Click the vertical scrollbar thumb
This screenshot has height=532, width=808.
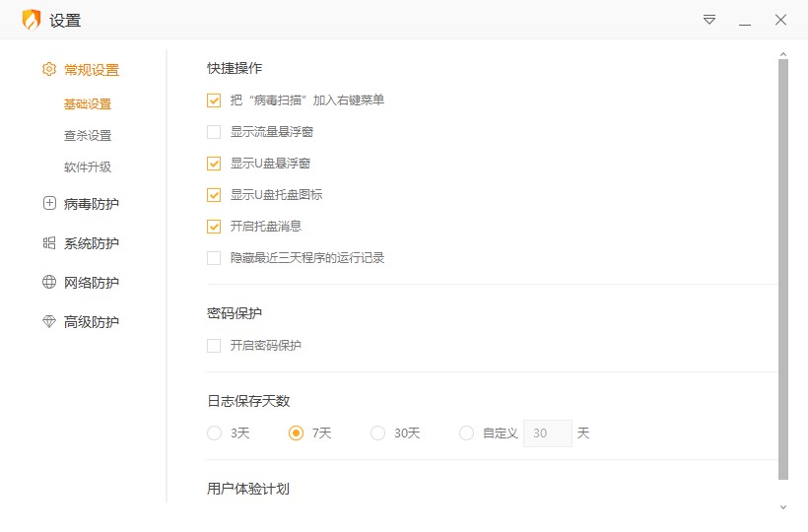click(x=783, y=269)
